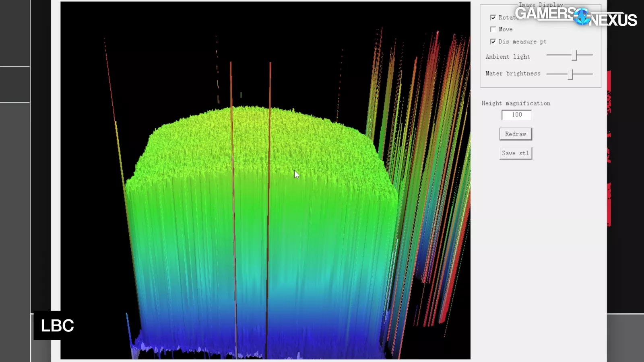Click the red heatmap strip at far right
The width and height of the screenshot is (644, 362).
[609, 149]
